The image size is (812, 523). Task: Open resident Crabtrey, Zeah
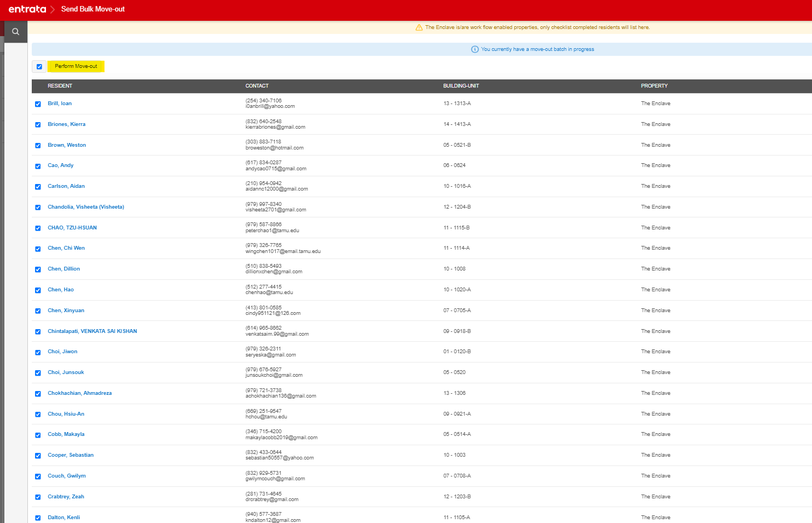point(66,497)
